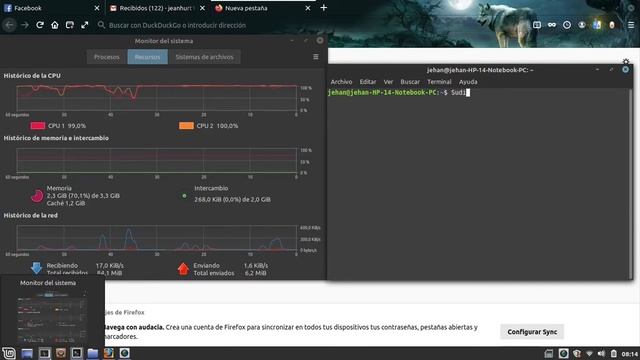
Task: Take a screenshot with toolbar screenshot icon
Action: 70,25
